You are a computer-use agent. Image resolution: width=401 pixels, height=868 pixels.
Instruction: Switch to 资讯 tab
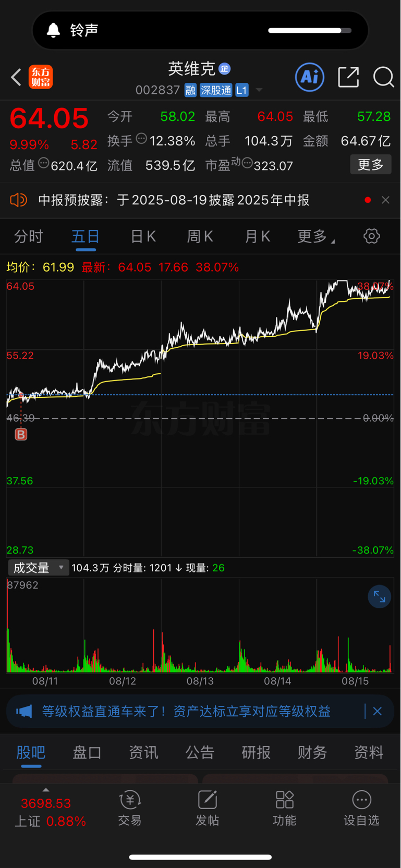(143, 752)
